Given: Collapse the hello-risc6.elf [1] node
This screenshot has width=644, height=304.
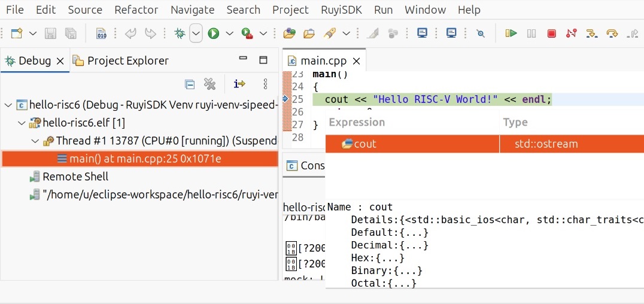Looking at the screenshot, I should pos(22,123).
